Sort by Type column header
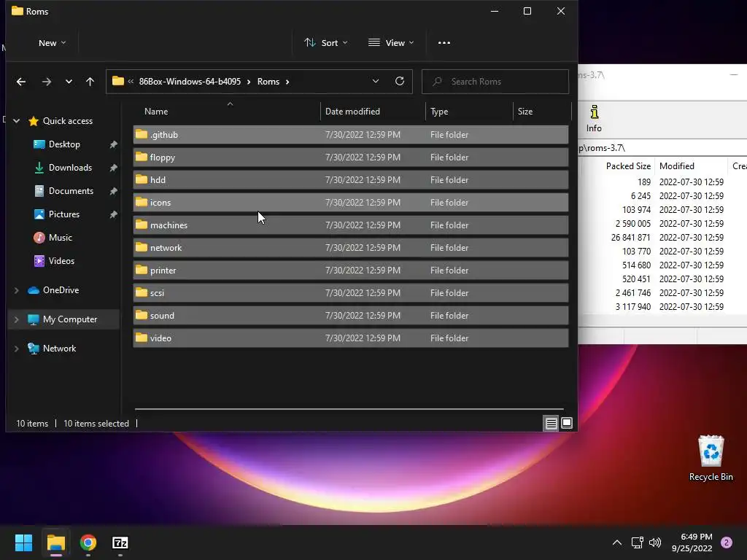 pos(439,112)
